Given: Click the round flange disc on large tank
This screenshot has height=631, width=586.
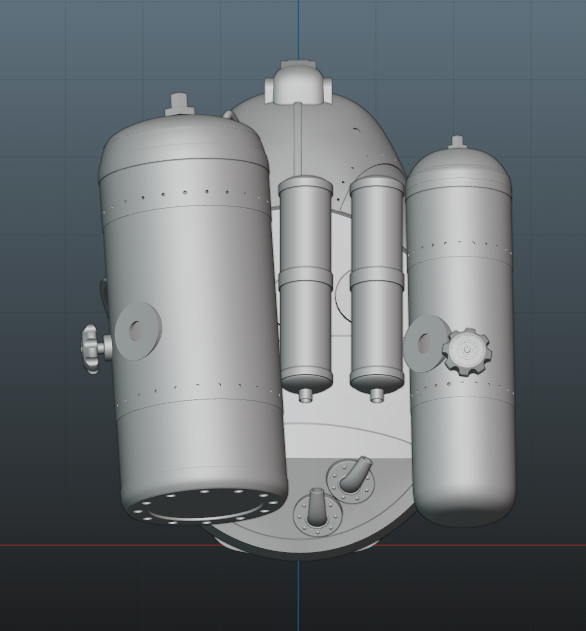Looking at the screenshot, I should click(138, 331).
